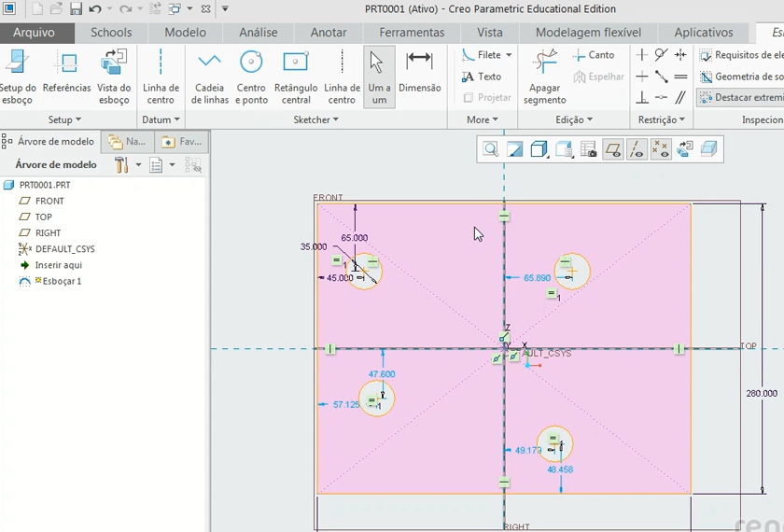Click the Centro e ponto circle tool

pyautogui.click(x=251, y=77)
